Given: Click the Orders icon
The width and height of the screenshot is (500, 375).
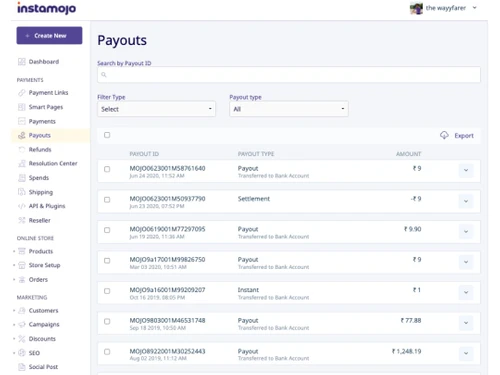Looking at the screenshot, I should pyautogui.click(x=22, y=280).
